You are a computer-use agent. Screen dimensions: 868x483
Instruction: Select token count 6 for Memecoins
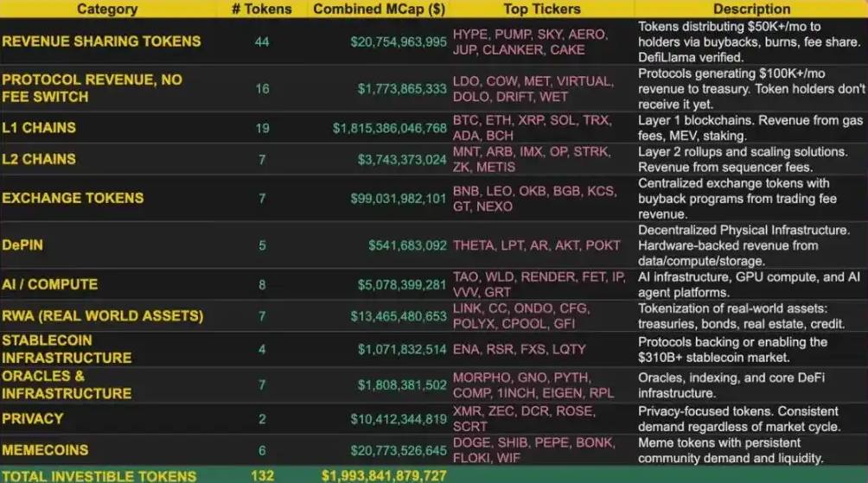[x=263, y=451]
